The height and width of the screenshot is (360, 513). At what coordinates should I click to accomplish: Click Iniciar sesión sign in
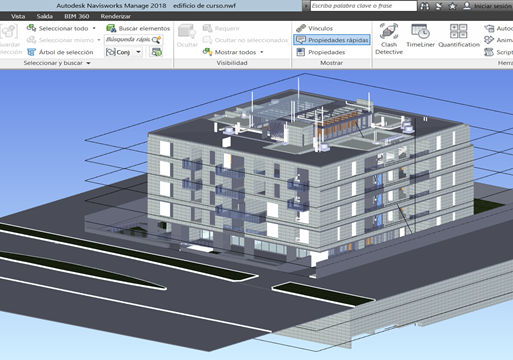(x=488, y=6)
